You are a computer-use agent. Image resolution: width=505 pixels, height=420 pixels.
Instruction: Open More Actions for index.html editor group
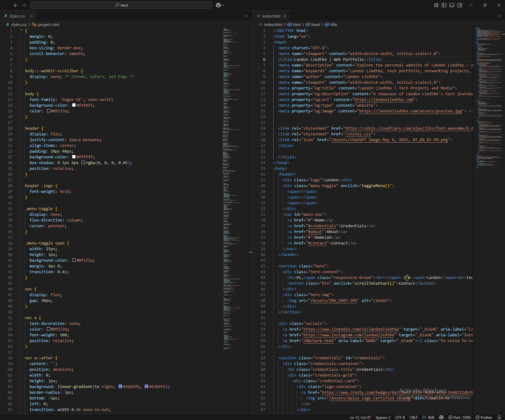(x=499, y=16)
